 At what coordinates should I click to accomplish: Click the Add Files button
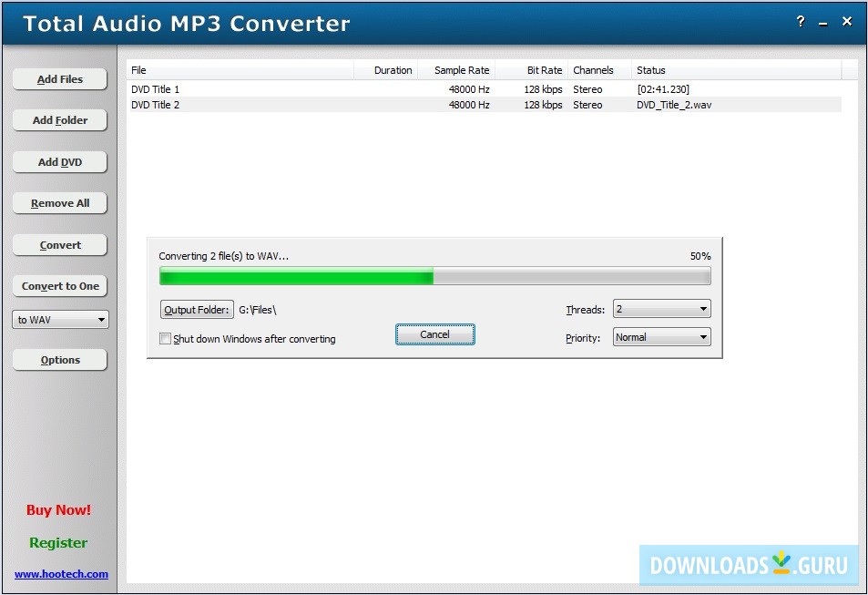pos(59,79)
